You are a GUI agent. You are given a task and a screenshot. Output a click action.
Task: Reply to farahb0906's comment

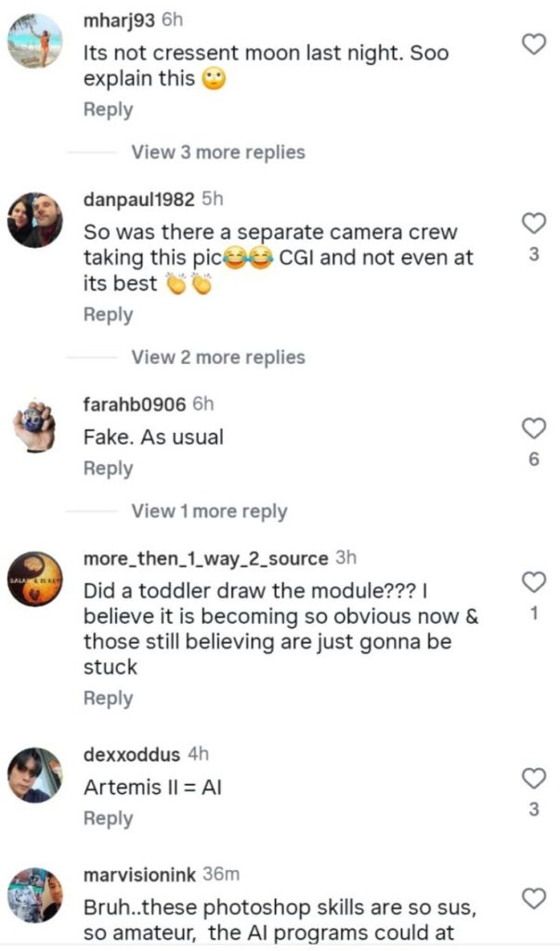tap(108, 469)
